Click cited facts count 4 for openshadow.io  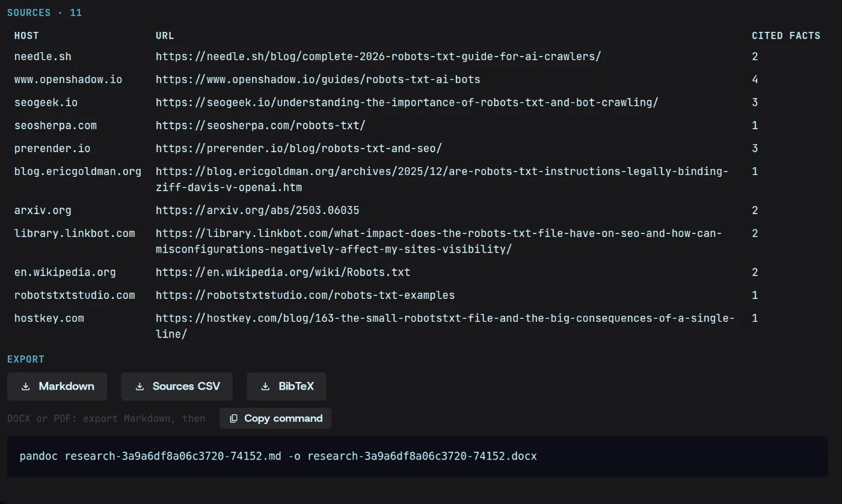pos(755,79)
